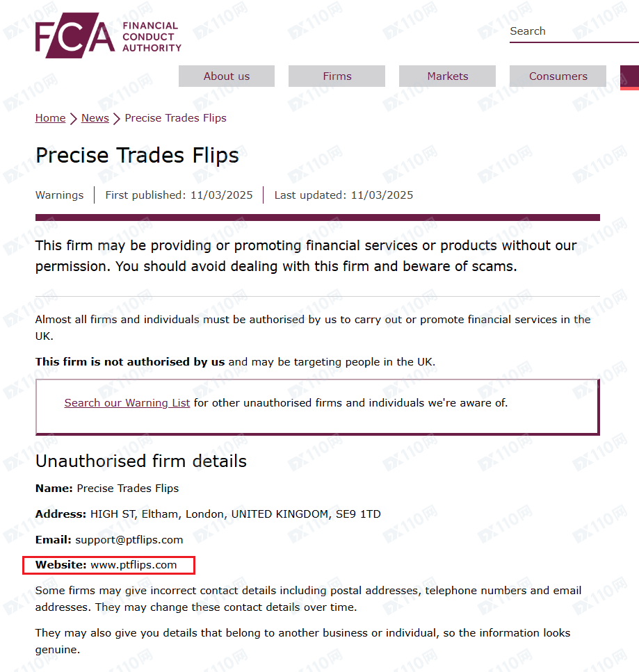Viewport: 639px width, 672px height.
Task: Click the Precise Trades Flips page heading
Action: click(137, 155)
